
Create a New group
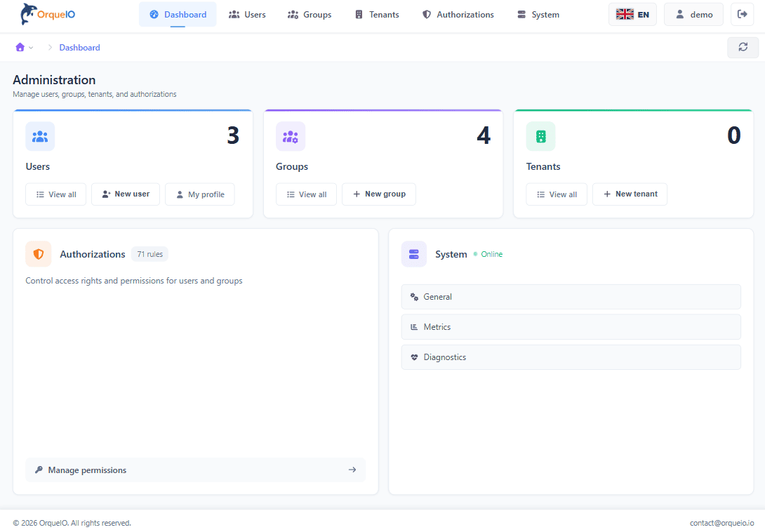coord(378,194)
